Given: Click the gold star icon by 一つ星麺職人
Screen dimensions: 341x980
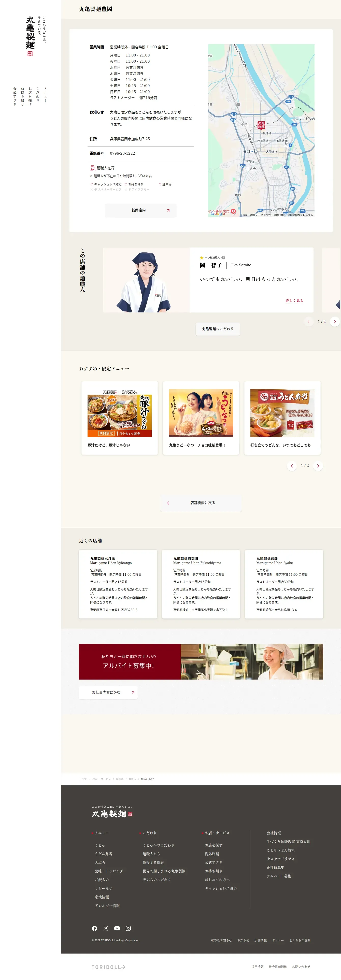Looking at the screenshot, I should pyautogui.click(x=202, y=257).
